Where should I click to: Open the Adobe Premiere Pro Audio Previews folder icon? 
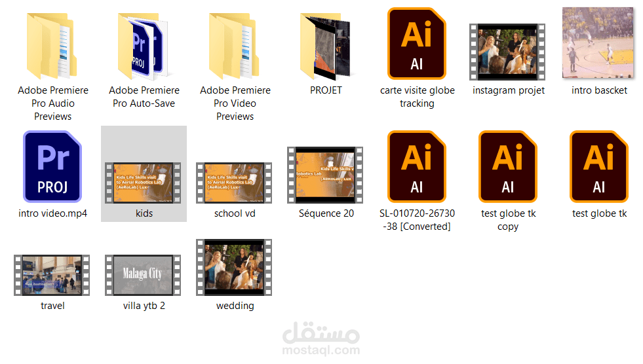coord(52,46)
